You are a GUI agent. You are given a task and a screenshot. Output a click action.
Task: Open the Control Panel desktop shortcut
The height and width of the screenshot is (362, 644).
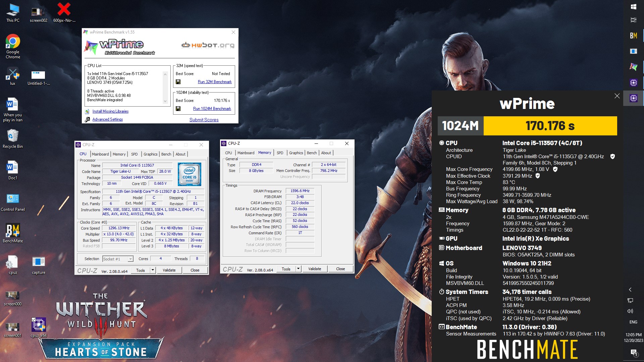click(13, 202)
